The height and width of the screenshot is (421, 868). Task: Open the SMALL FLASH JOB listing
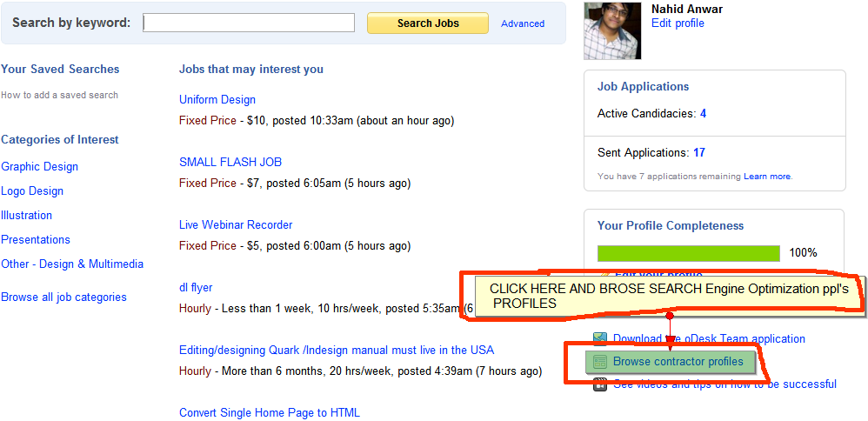(x=230, y=162)
